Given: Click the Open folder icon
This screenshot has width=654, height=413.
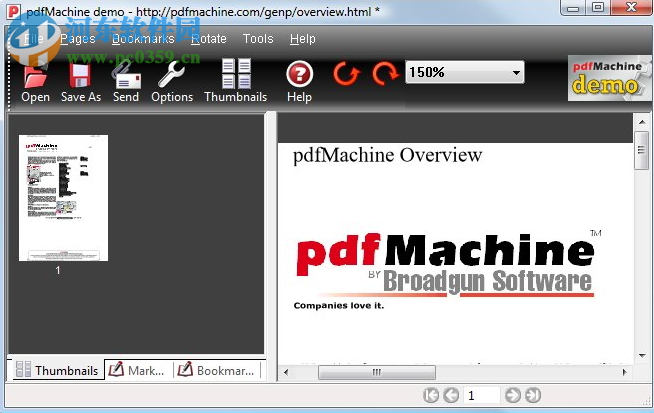Looking at the screenshot, I should [35, 76].
